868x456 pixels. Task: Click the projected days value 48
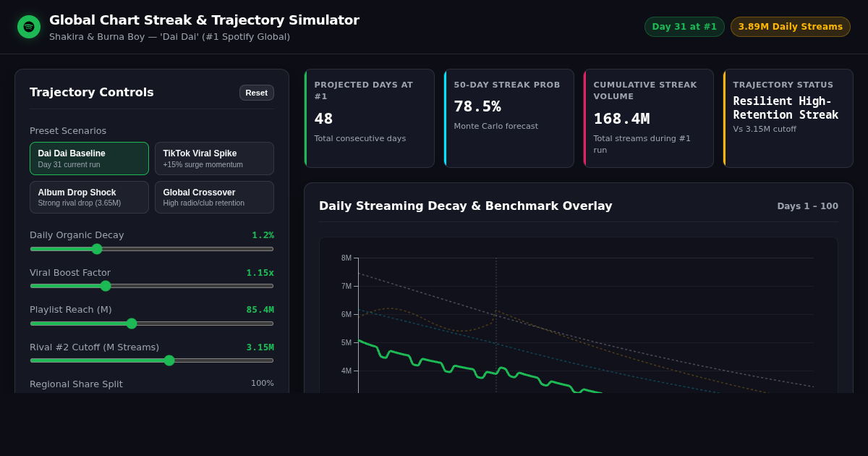pyautogui.click(x=324, y=119)
